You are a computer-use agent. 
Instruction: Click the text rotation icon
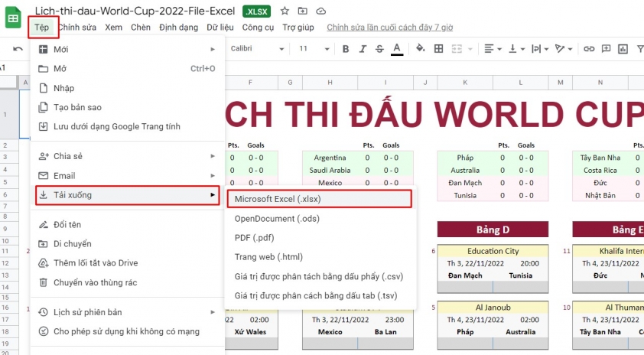559,49
